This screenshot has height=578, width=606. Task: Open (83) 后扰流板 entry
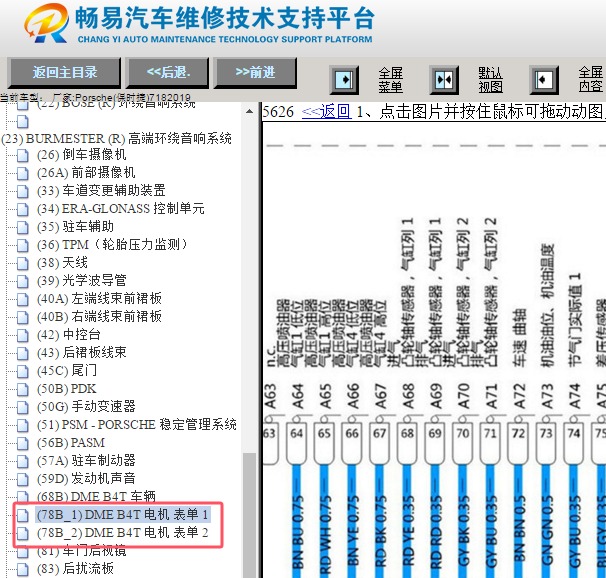click(x=75, y=568)
